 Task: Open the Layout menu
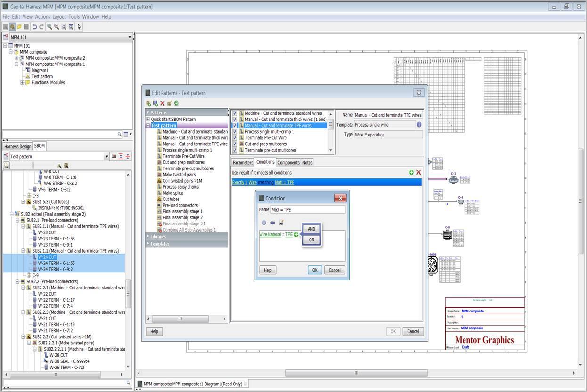point(59,16)
